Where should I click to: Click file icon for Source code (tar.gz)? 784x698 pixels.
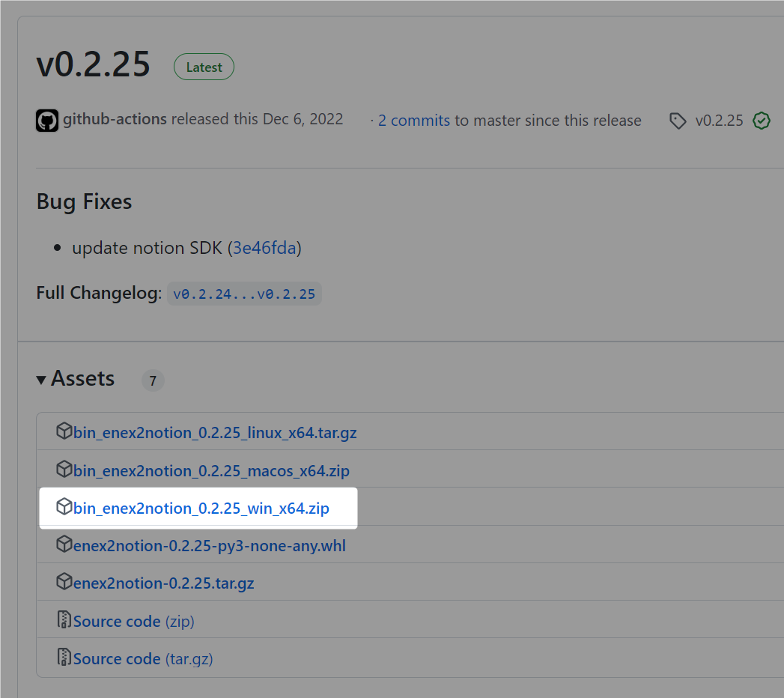tap(64, 657)
